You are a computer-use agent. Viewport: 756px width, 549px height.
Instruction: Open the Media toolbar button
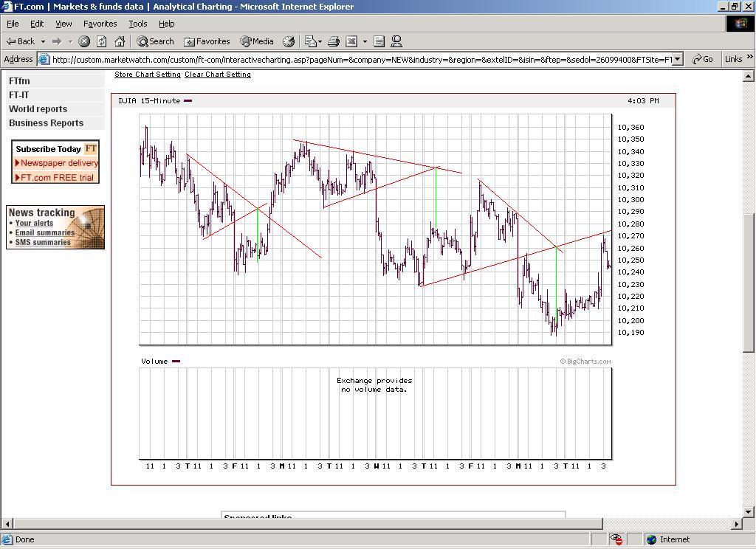(257, 41)
